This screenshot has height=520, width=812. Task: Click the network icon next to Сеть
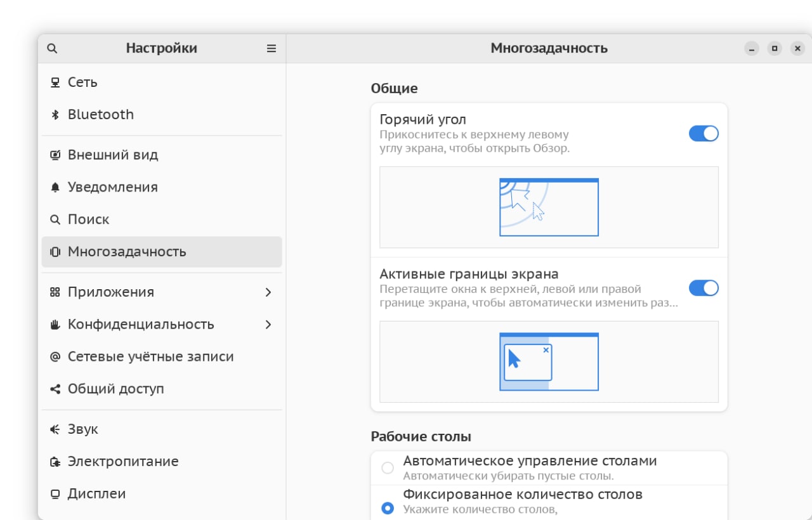click(55, 82)
